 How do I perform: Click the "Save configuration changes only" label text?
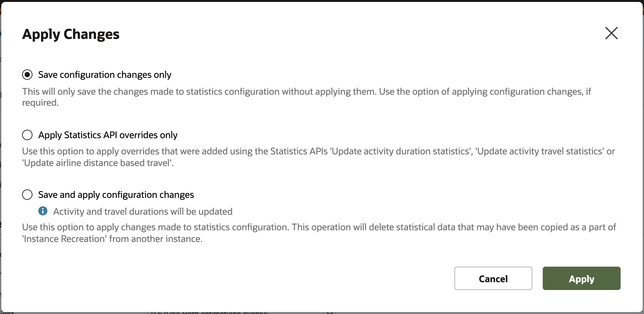tap(105, 75)
